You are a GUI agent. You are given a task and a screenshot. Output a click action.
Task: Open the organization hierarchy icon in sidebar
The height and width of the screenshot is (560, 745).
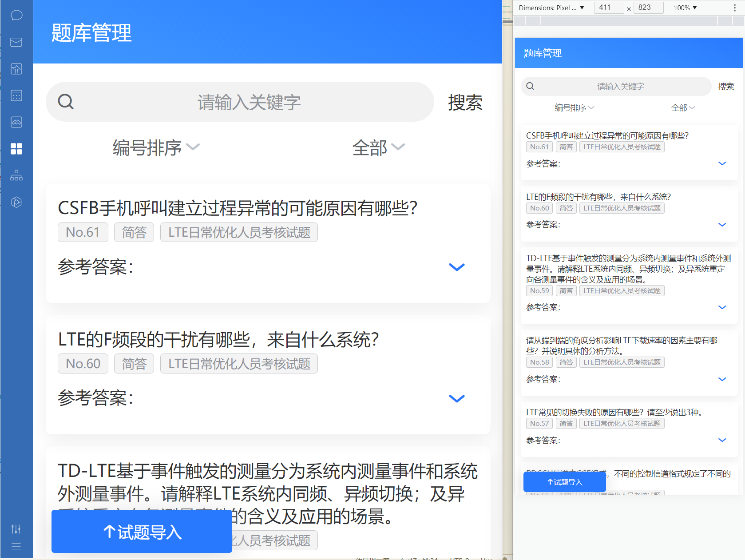tap(16, 175)
